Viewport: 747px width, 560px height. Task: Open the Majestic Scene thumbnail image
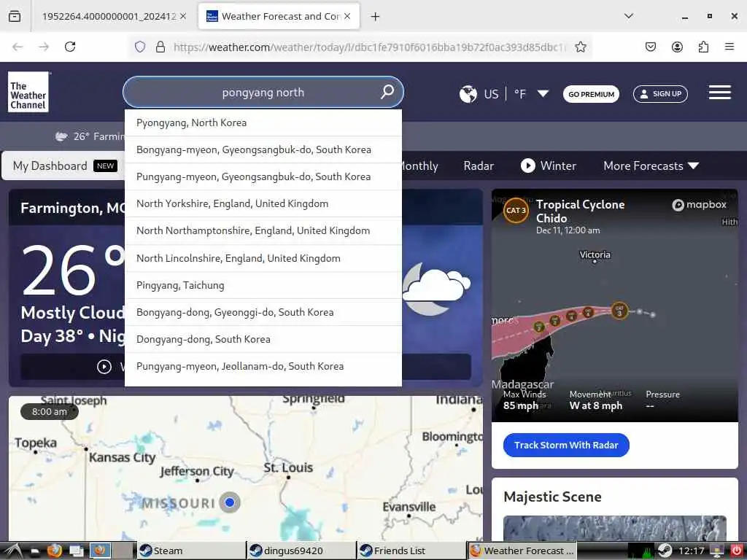click(614, 528)
